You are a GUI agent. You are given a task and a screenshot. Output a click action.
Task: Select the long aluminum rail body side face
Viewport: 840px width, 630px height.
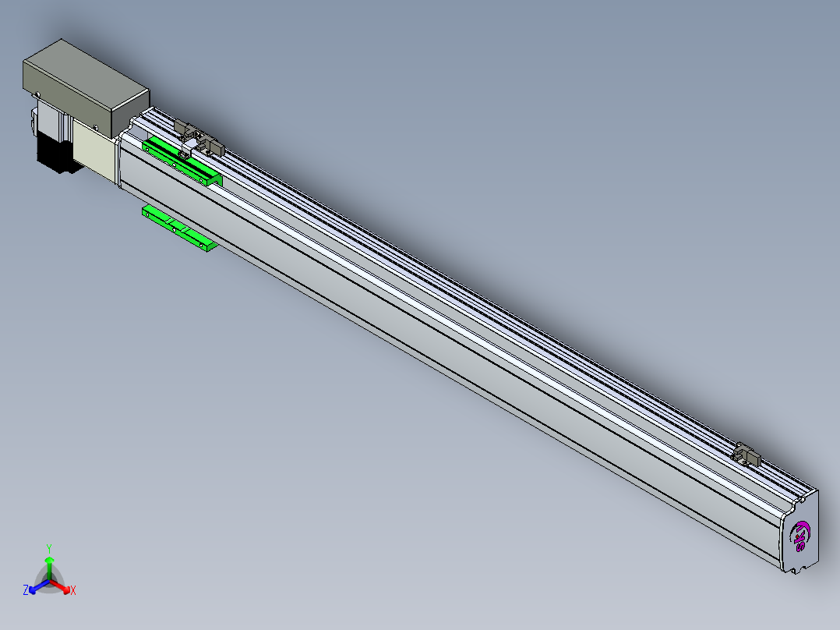[x=450, y=351]
